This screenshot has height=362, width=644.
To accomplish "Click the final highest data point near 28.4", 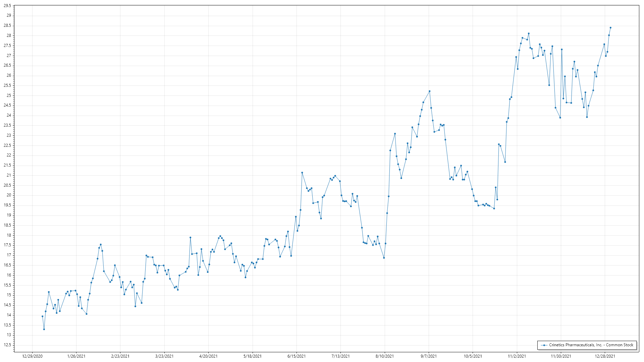I will 610,27.
